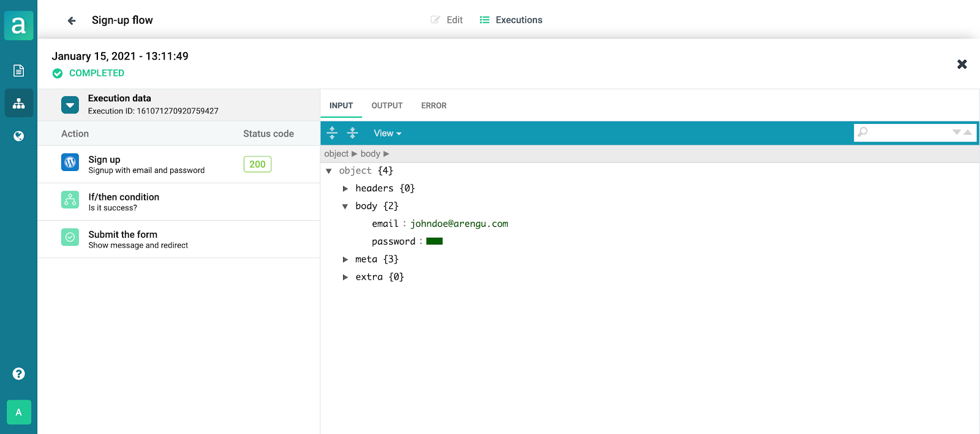Open the View mode dropdown
Viewport: 980px width, 434px height.
click(387, 133)
